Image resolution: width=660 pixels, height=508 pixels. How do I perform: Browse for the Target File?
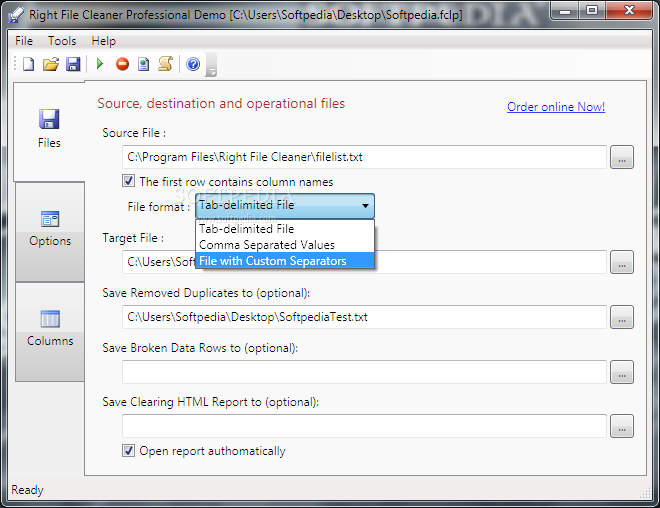(622, 262)
